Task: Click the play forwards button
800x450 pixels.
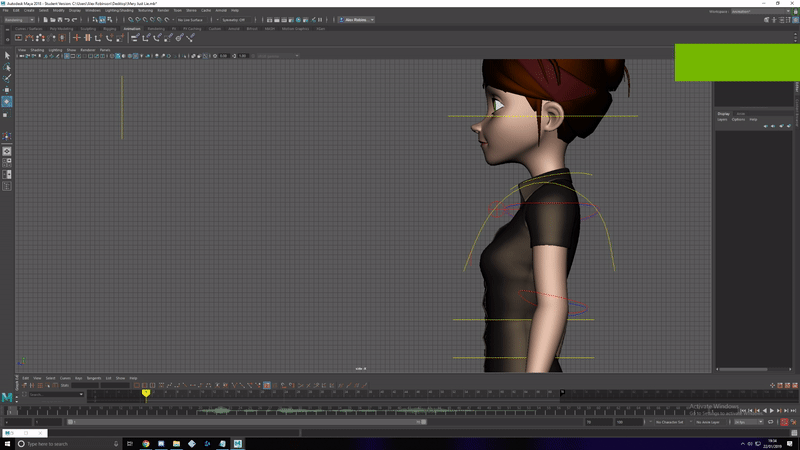Action: (771, 411)
